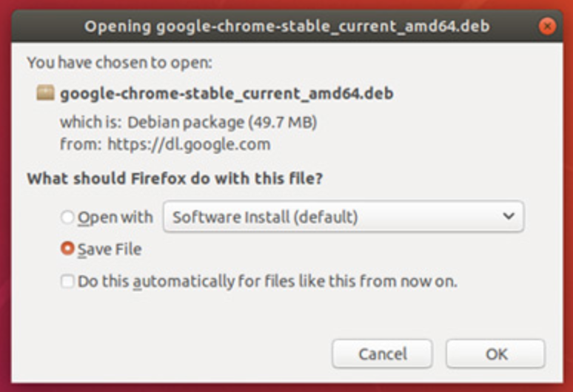Select the "Save File" label text
Screen dimensions: 573x392
pyautogui.click(x=110, y=249)
